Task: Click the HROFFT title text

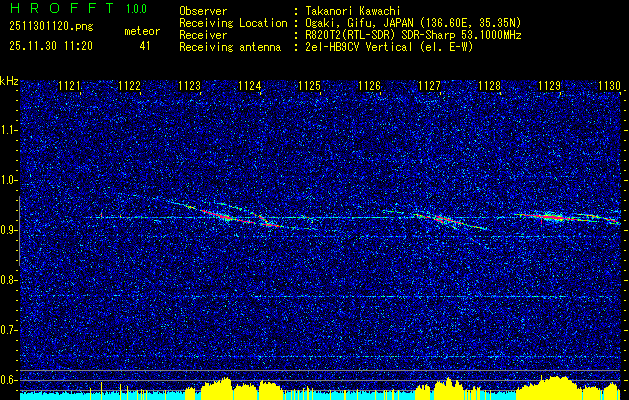Action: (62, 8)
